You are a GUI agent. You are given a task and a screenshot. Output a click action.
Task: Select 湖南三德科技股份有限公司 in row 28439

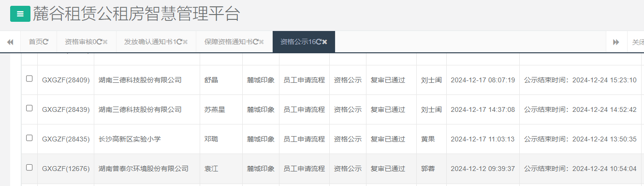(x=140, y=109)
